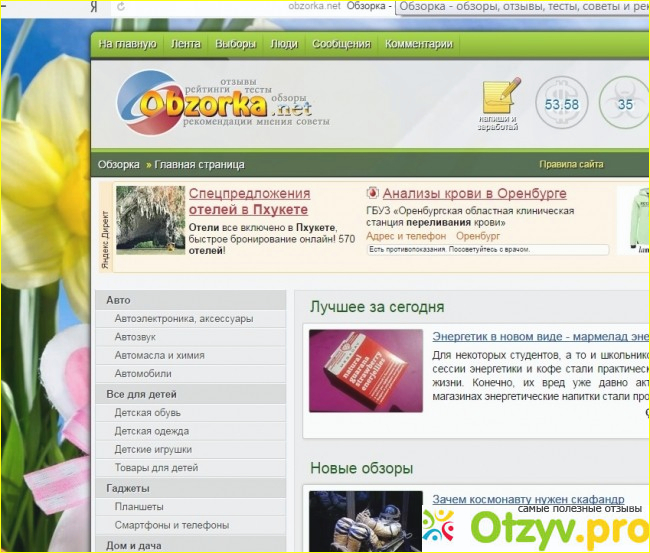Go to the 'Сообщения' section
This screenshot has height=553, width=650.
pyautogui.click(x=341, y=44)
